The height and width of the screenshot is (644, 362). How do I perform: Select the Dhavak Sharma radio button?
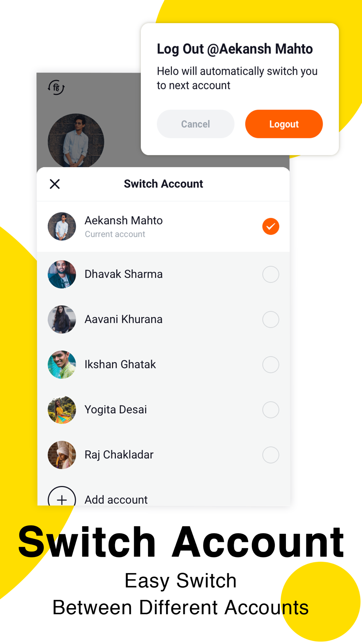pyautogui.click(x=271, y=274)
